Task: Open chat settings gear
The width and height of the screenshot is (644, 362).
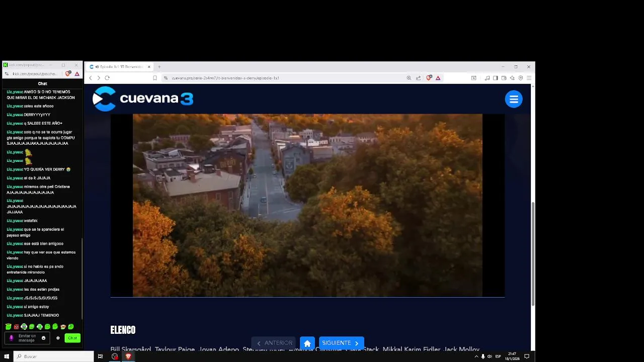Action: click(x=58, y=338)
